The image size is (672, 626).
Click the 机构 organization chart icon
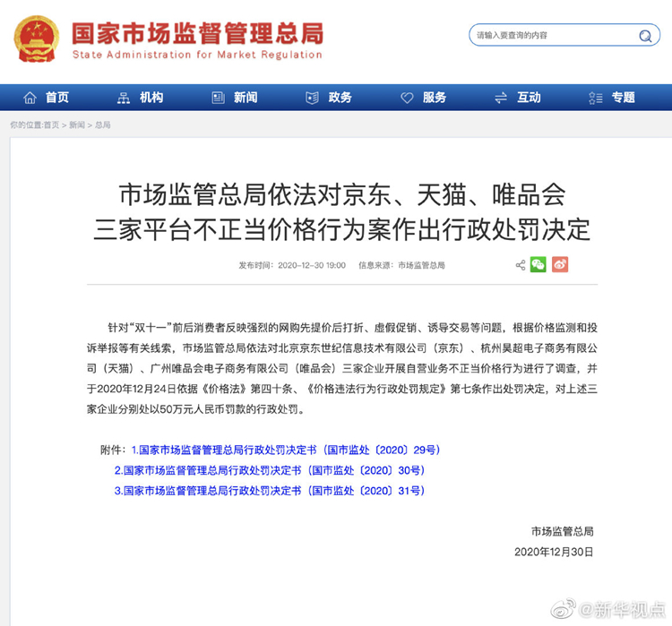tap(124, 98)
